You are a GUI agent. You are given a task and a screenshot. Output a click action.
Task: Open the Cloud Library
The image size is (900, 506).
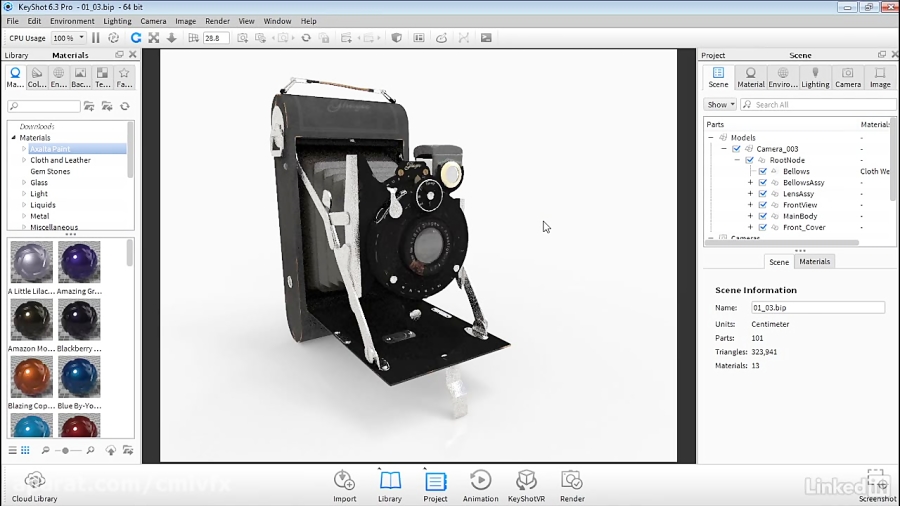coord(34,485)
